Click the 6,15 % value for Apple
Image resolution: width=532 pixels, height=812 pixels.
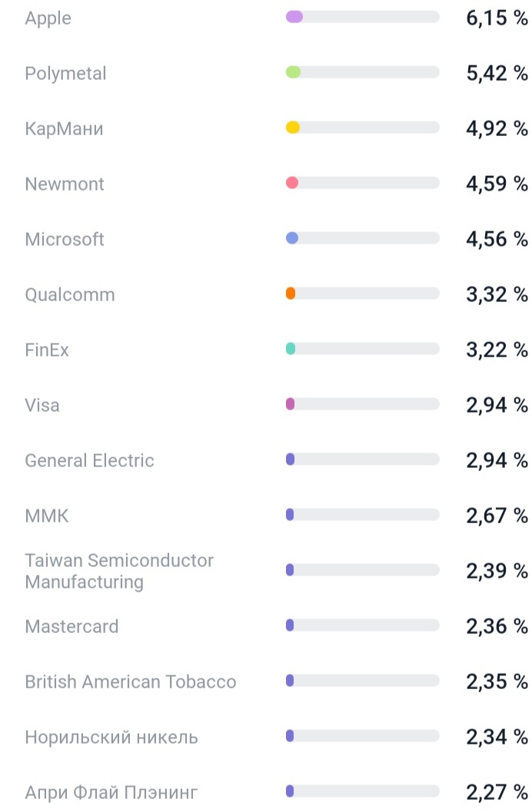point(496,16)
